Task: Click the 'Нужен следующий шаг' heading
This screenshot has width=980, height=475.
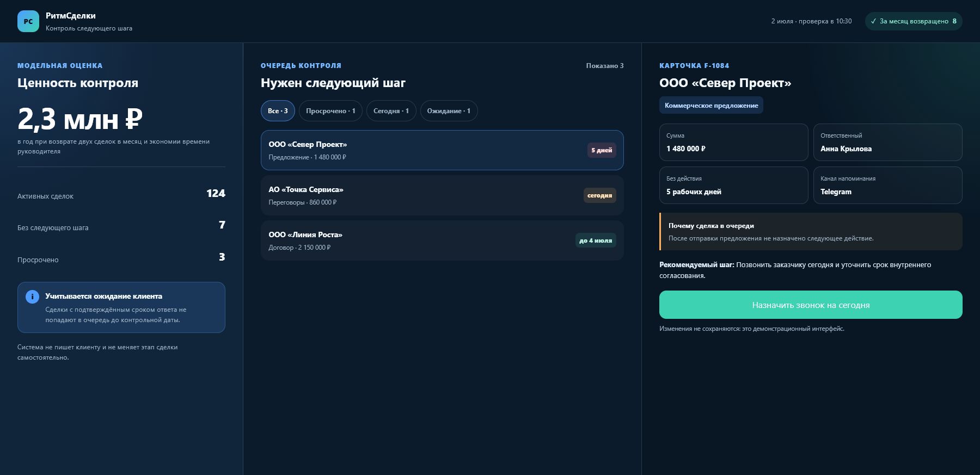Action: [333, 83]
